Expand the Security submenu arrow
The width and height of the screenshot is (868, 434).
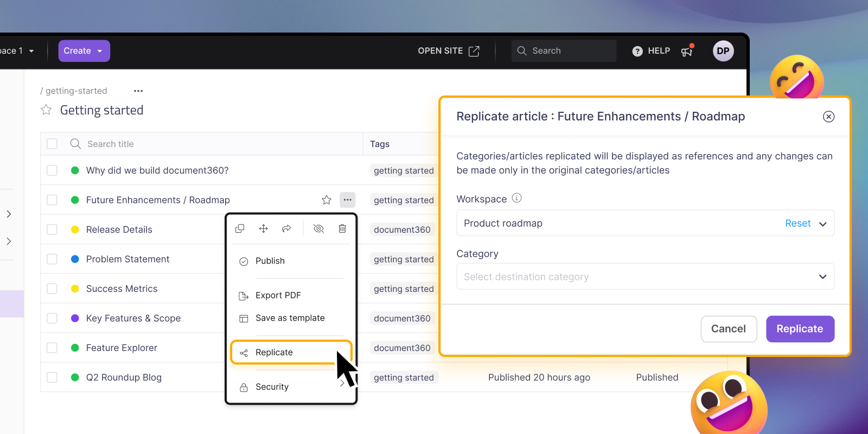pos(342,384)
